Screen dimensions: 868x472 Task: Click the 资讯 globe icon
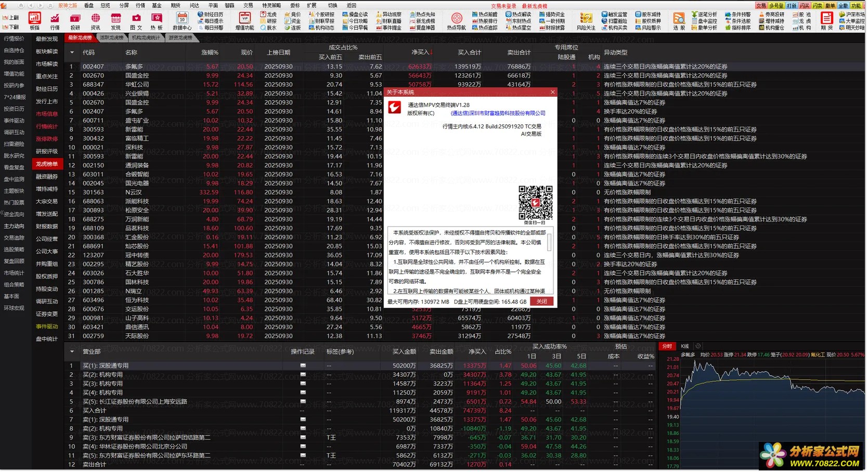[x=96, y=21]
